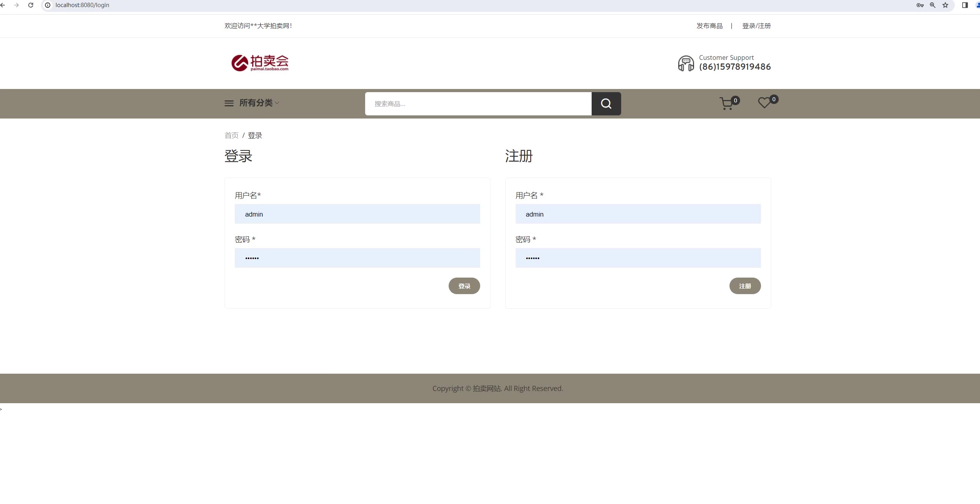Open the browser side panel icon
Screen dimensions: 980x504
click(x=965, y=5)
